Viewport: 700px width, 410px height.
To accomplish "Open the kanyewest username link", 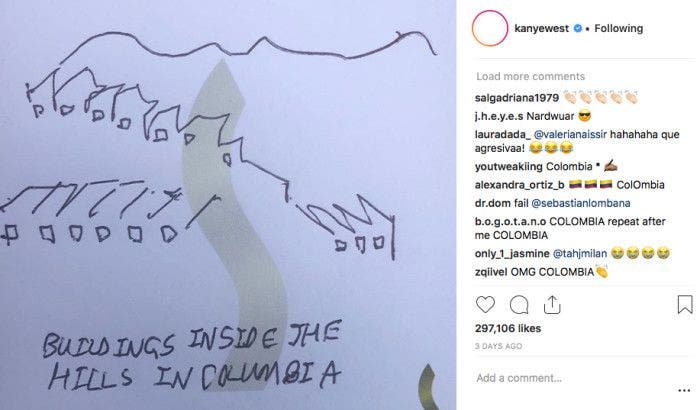I will pyautogui.click(x=542, y=28).
